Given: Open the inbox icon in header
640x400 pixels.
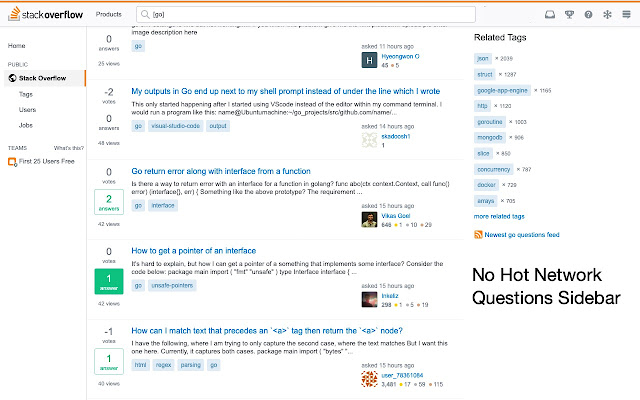Looking at the screenshot, I should click(550, 15).
